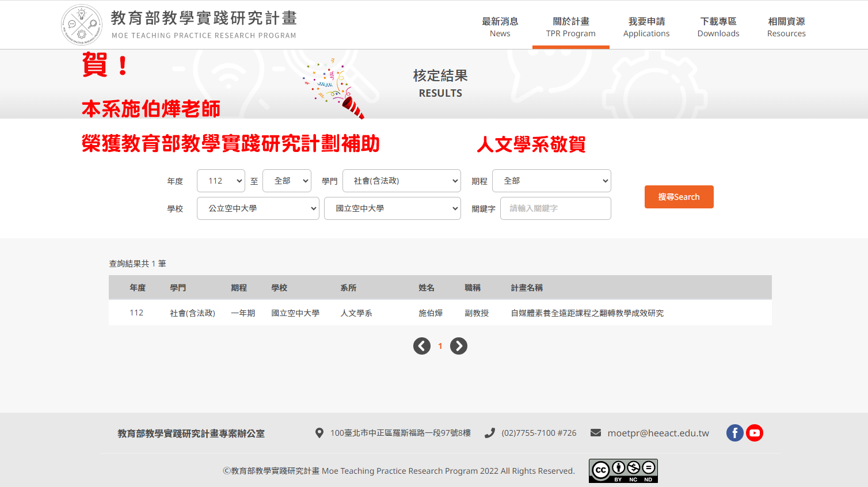Open the school type dropdown showing 公立空中大學
Screen dimensions: 868x487
(258, 208)
